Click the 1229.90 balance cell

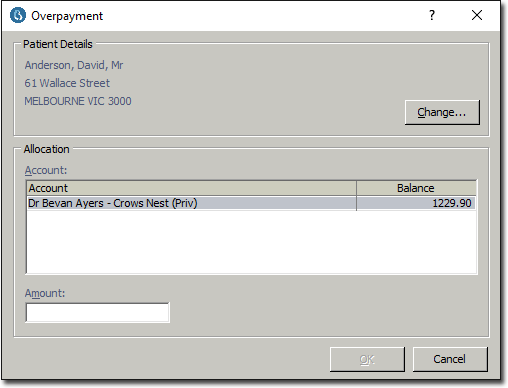[416, 203]
